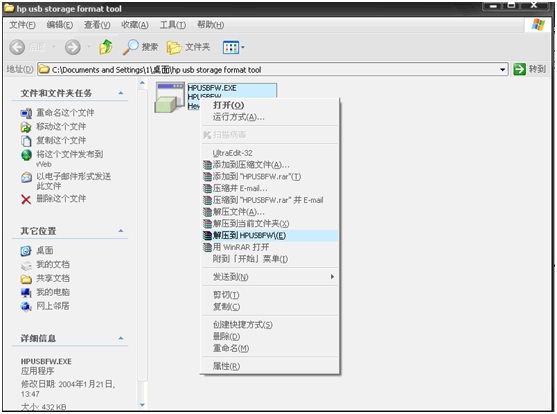The width and height of the screenshot is (557, 414).
Task: Click the copy this file task icon
Action: point(26,141)
